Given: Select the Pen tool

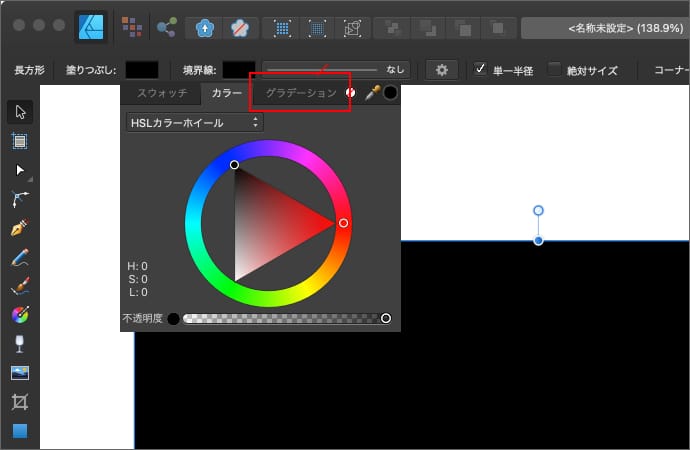Looking at the screenshot, I should click(x=20, y=228).
